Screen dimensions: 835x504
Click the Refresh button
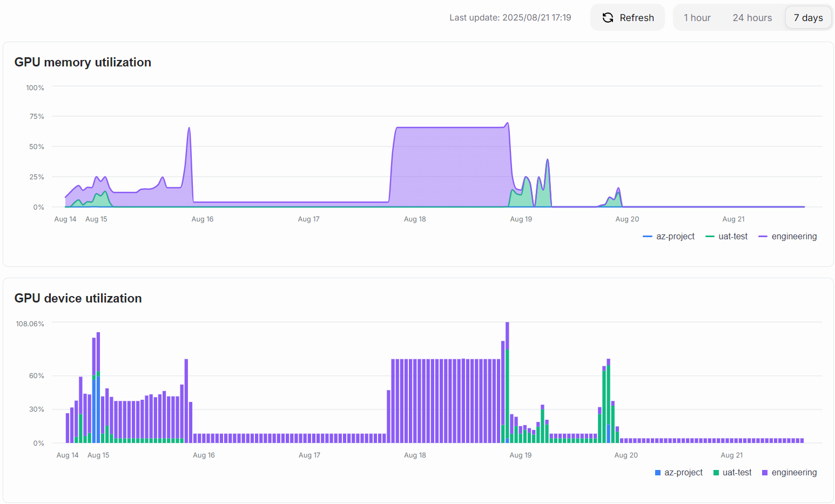pos(627,17)
